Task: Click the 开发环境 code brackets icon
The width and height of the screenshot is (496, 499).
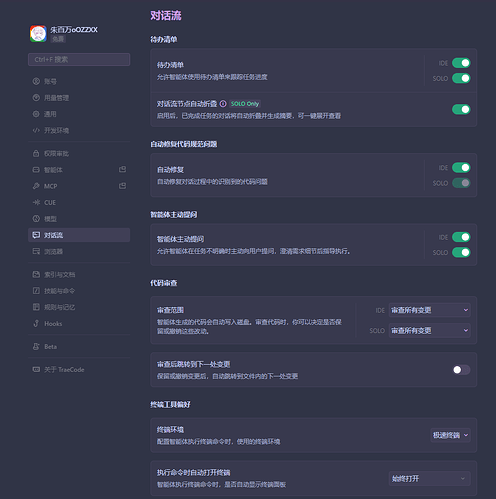Action: click(x=36, y=130)
